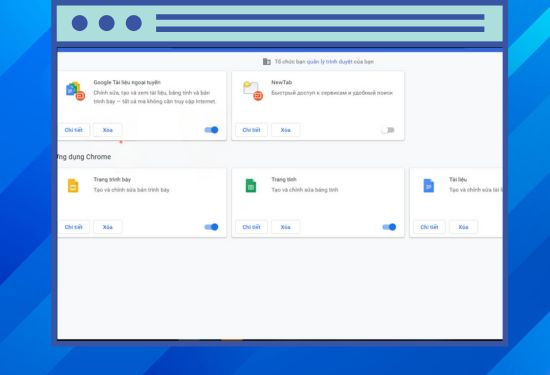The width and height of the screenshot is (550, 375).
Task: Turn off the Trang tính app toggle
Action: (x=389, y=227)
